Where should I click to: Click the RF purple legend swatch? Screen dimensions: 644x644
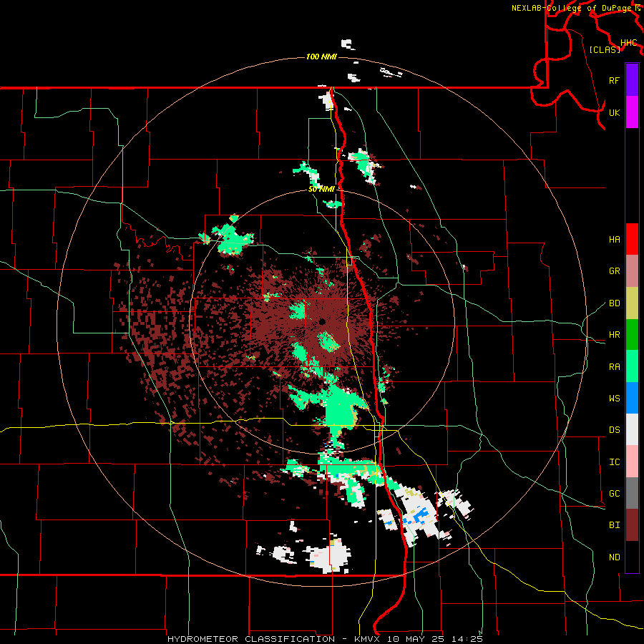(632, 80)
